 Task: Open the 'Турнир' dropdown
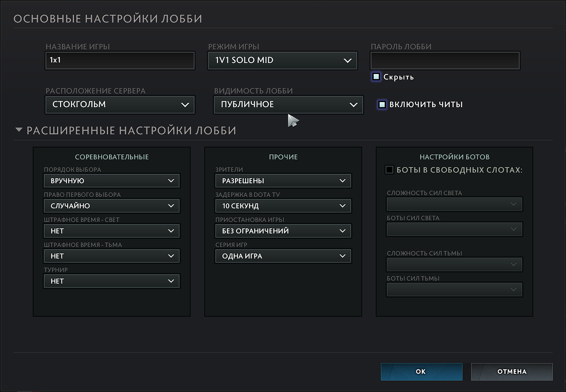pos(111,281)
